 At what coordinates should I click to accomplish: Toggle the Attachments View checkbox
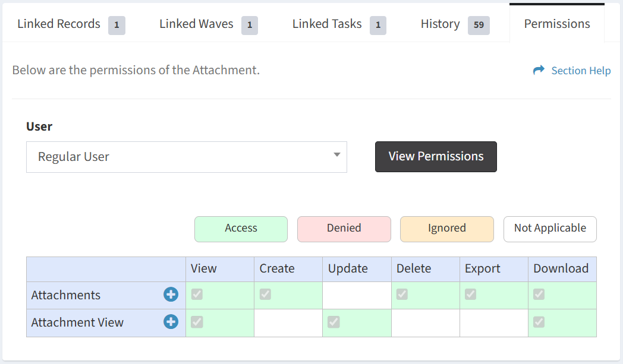click(197, 295)
